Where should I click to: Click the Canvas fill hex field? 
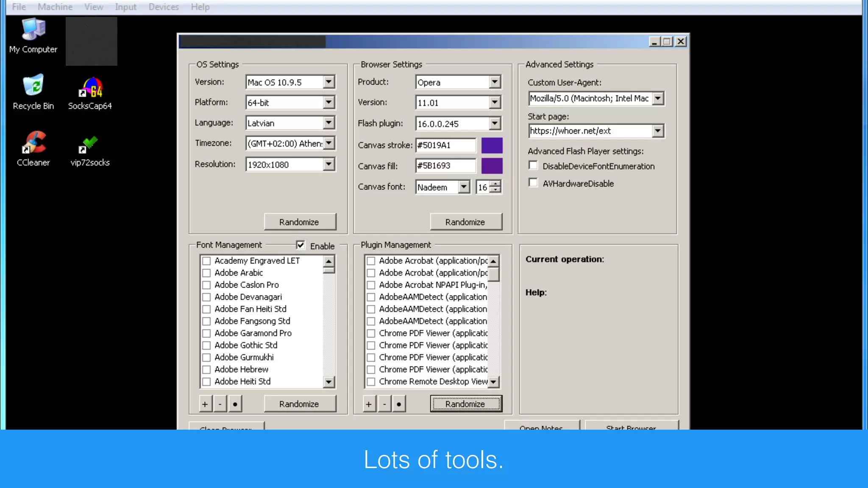click(x=445, y=166)
